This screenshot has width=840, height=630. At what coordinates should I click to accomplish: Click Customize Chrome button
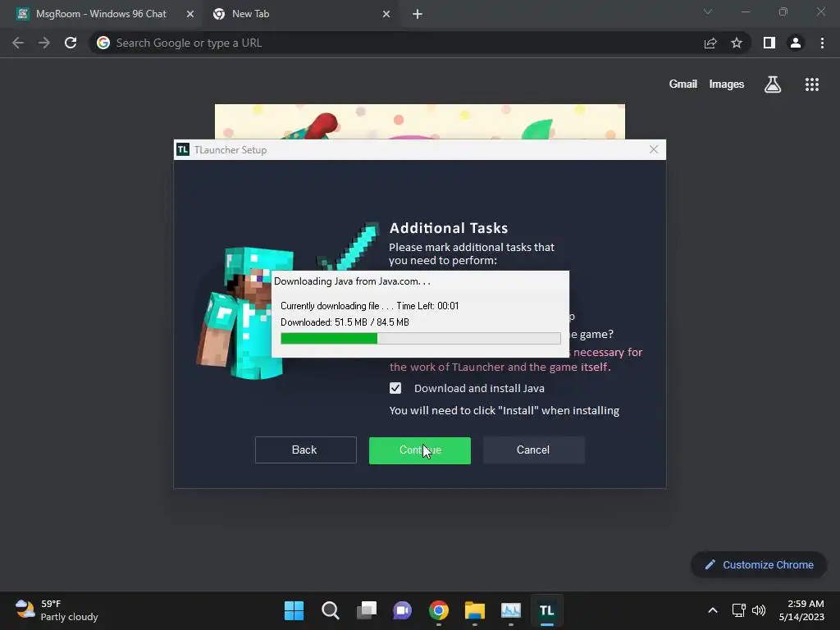point(759,564)
